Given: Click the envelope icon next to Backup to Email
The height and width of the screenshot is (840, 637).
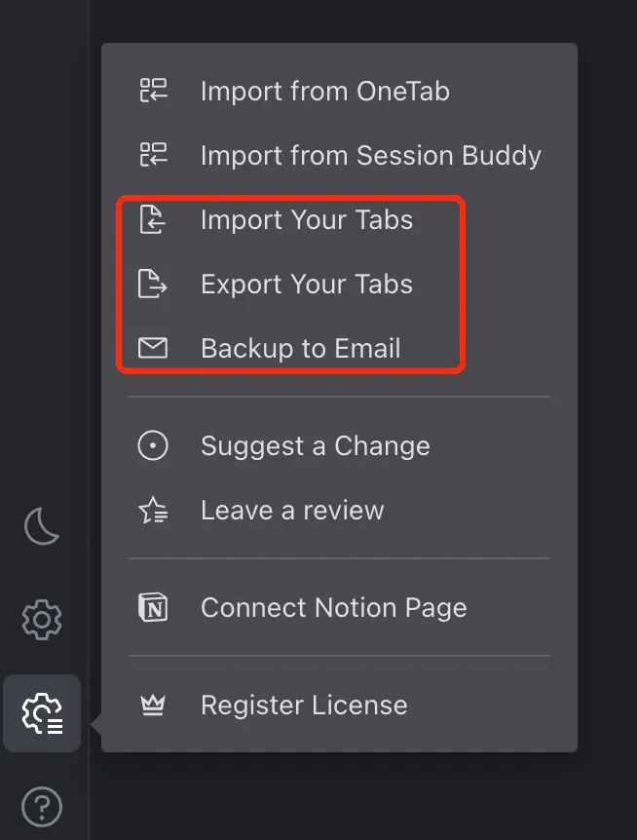Looking at the screenshot, I should (153, 348).
